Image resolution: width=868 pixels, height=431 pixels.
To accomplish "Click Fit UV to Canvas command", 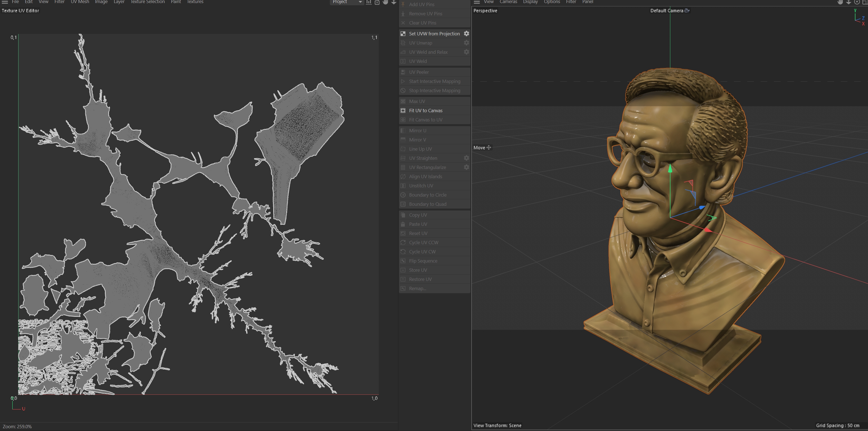I will [x=426, y=111].
